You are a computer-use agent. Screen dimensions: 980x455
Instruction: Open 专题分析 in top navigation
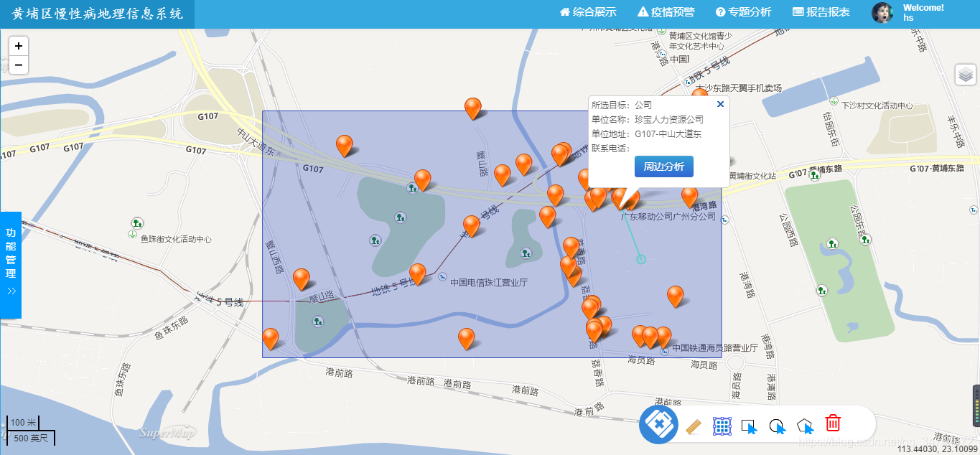coord(743,12)
